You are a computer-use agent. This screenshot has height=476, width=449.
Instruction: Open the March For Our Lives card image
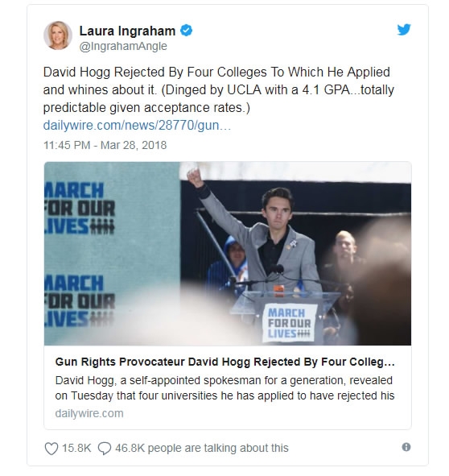click(228, 254)
